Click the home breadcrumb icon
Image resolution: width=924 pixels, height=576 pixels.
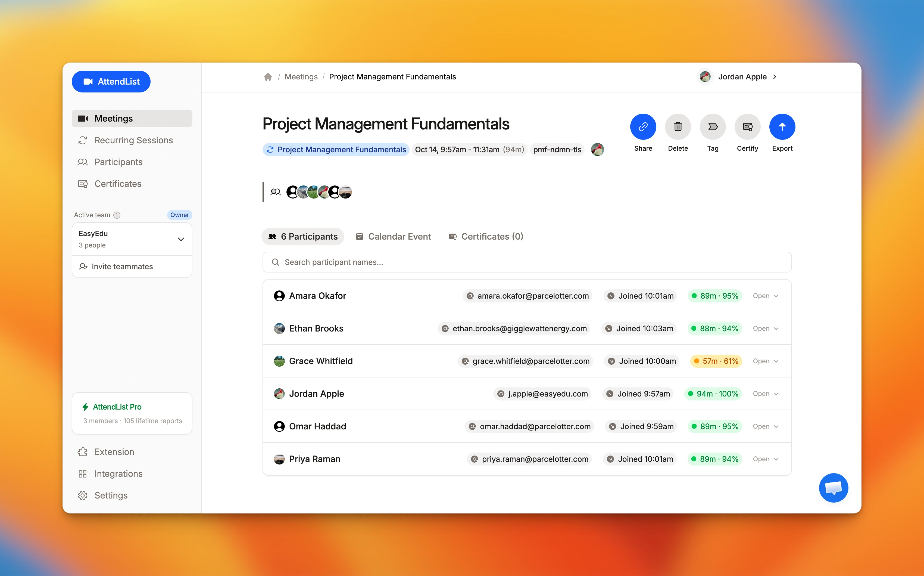click(268, 77)
